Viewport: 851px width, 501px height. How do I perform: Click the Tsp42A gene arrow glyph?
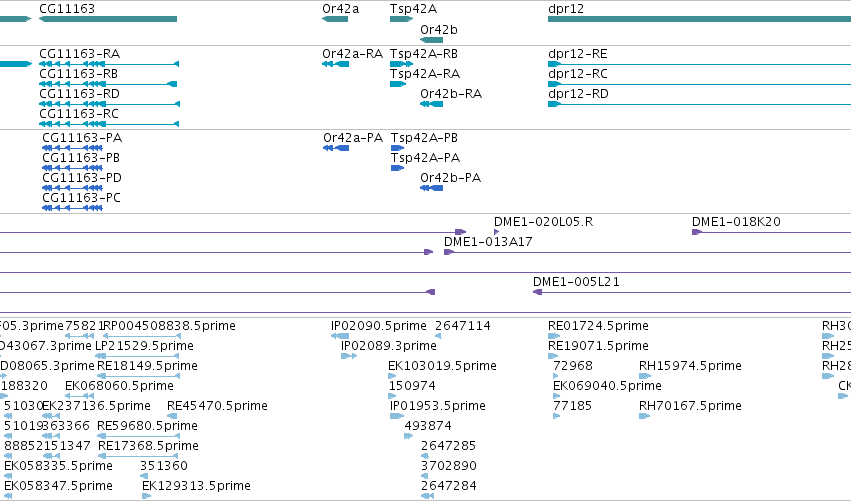(401, 19)
